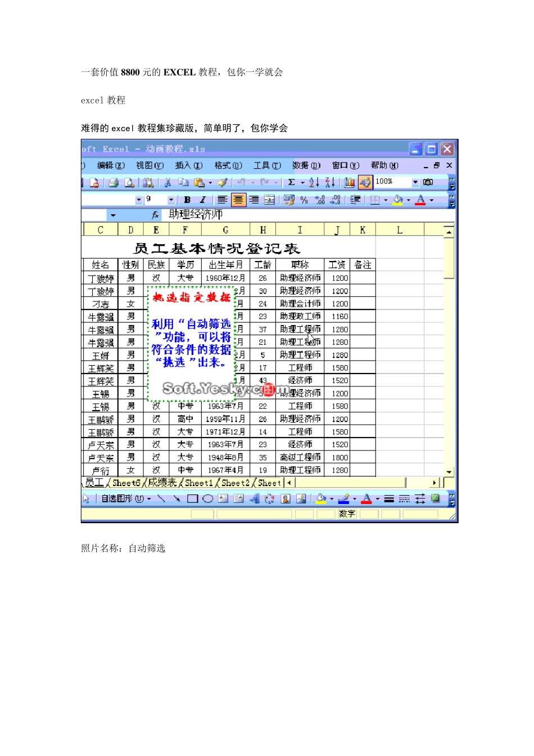Apply the yellow Fill Color bucket
534x756 pixels.
click(398, 200)
